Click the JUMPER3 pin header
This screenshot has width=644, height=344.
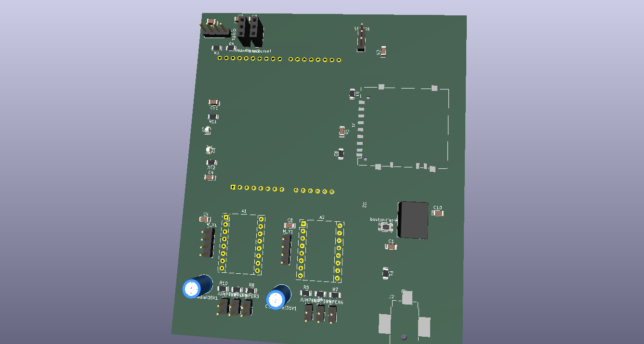[x=248, y=307]
